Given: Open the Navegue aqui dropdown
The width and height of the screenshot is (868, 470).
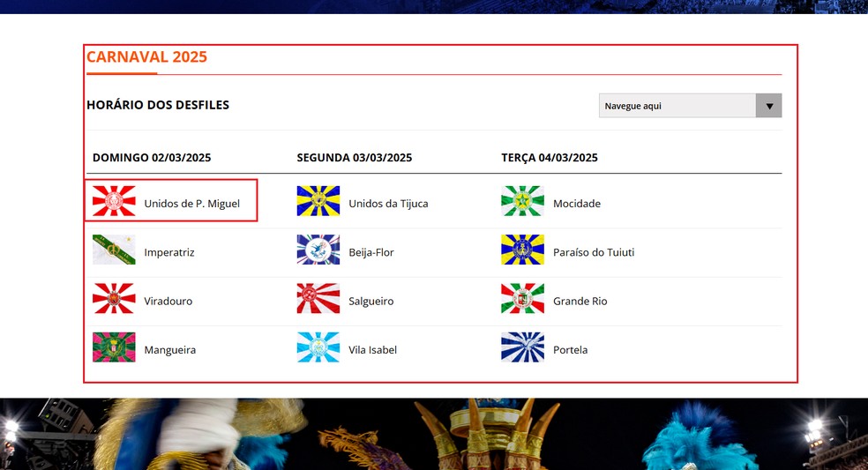Looking at the screenshot, I should coord(691,106).
